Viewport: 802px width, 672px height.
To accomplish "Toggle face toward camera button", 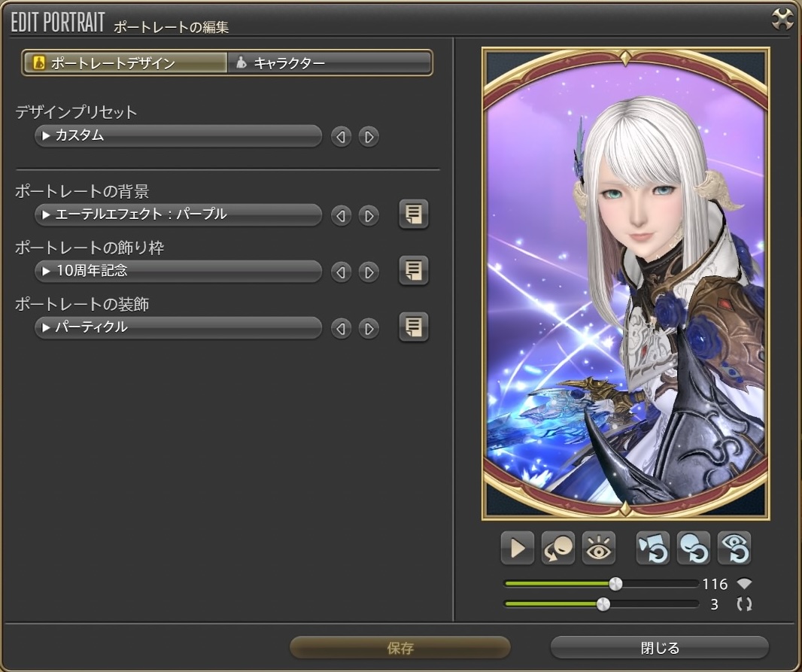I will 558,549.
